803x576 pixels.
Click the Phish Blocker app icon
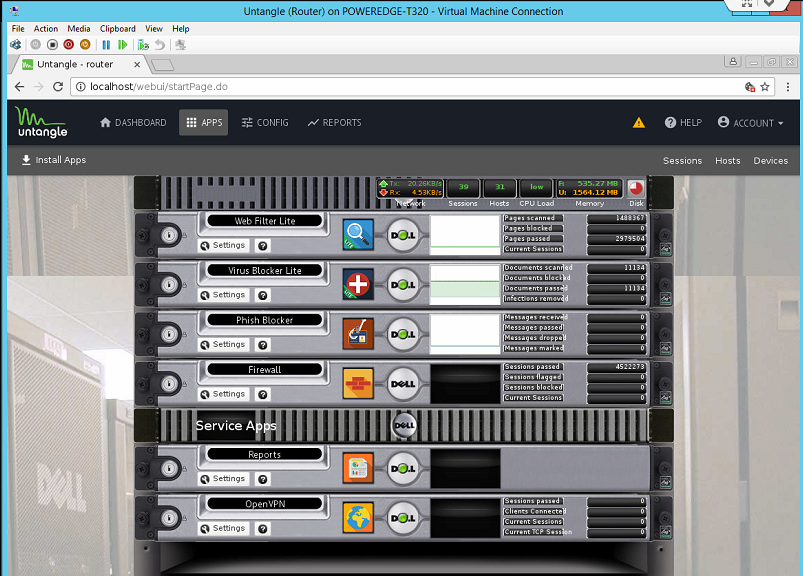(x=357, y=333)
